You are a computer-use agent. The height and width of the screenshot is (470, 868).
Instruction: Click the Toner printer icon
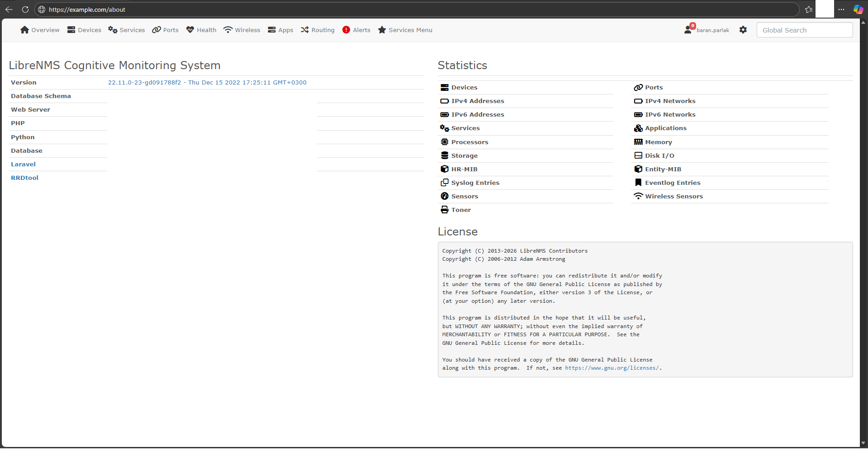[445, 210]
